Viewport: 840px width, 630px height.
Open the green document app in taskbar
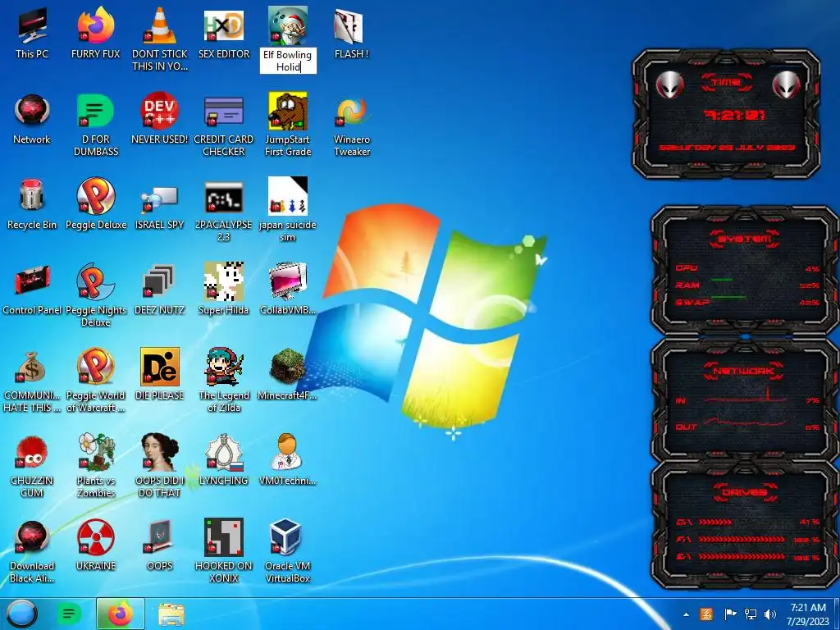click(69, 614)
